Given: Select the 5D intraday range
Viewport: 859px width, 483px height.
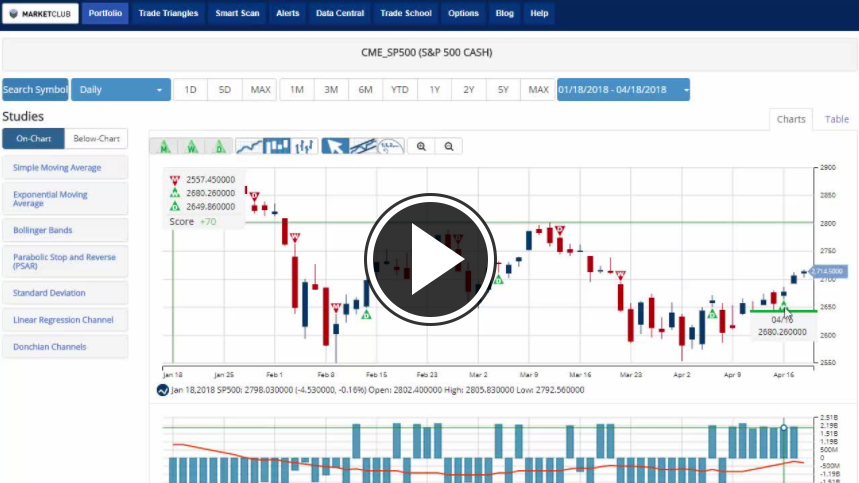Looking at the screenshot, I should 225,90.
